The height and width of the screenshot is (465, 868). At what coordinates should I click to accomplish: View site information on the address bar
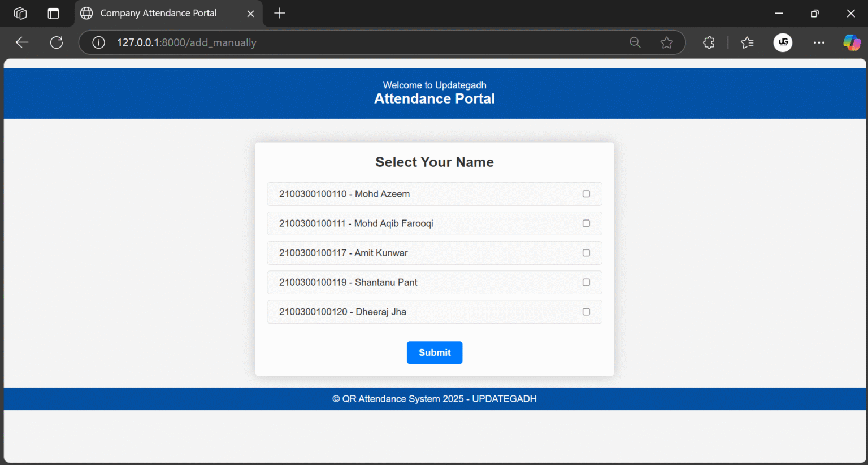[x=98, y=42]
